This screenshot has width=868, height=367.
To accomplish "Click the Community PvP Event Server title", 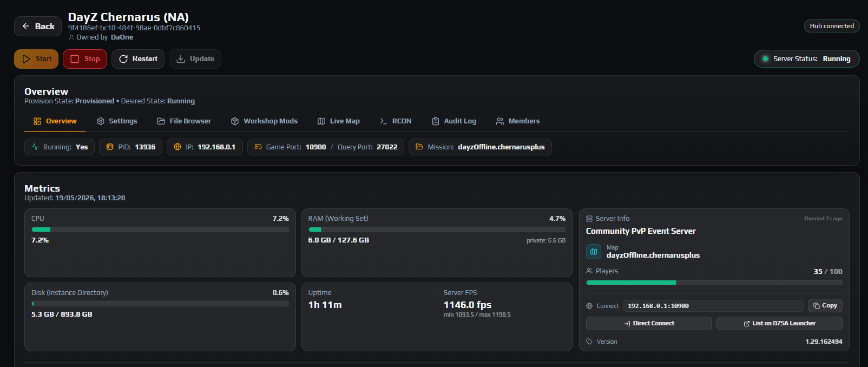I will tap(641, 231).
